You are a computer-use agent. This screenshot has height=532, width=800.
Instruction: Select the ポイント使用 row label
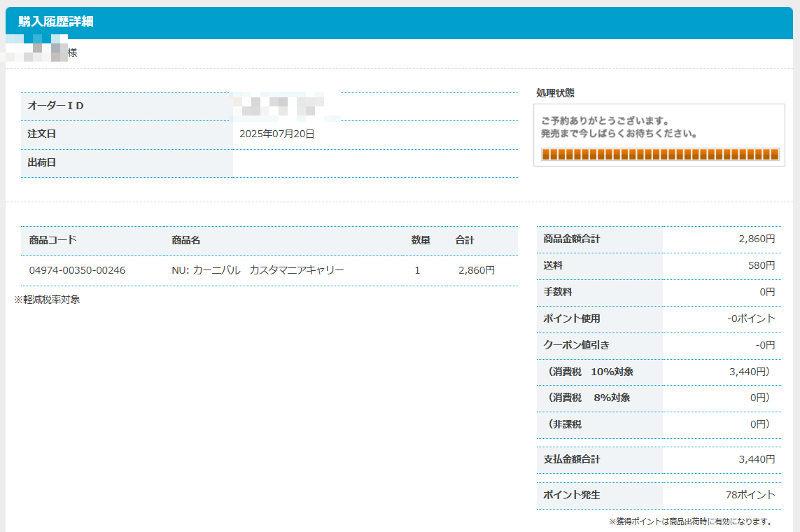coord(572,318)
